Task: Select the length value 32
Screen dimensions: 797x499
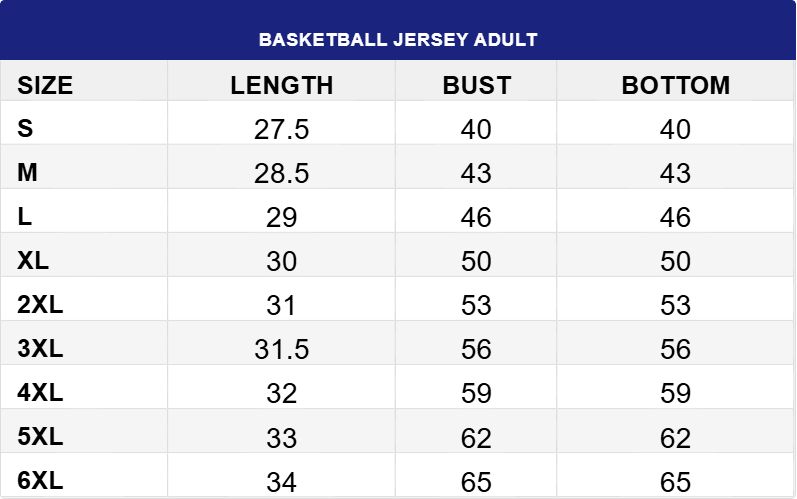Action: click(282, 394)
